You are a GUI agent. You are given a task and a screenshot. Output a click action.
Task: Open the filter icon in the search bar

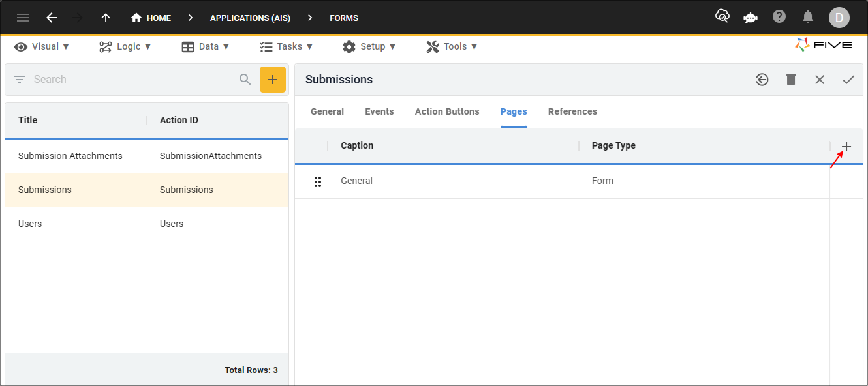coord(20,79)
